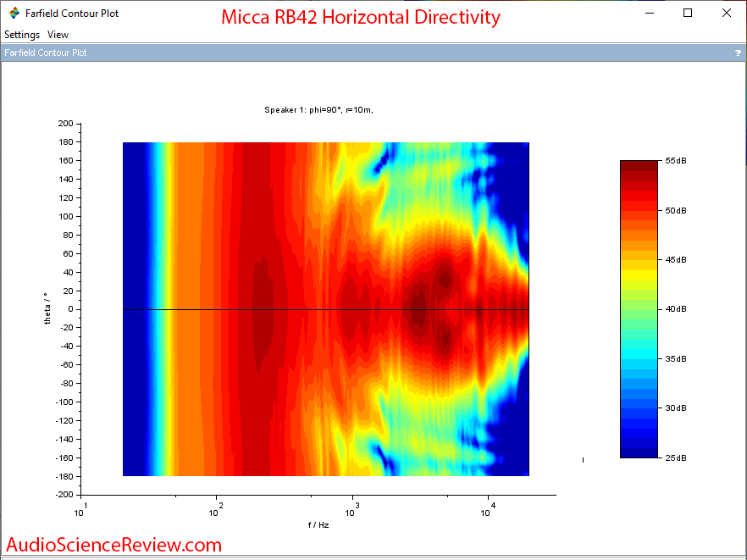Close the Farfield Contour Plot window
Viewport: 747px width, 560px height.
tap(727, 13)
